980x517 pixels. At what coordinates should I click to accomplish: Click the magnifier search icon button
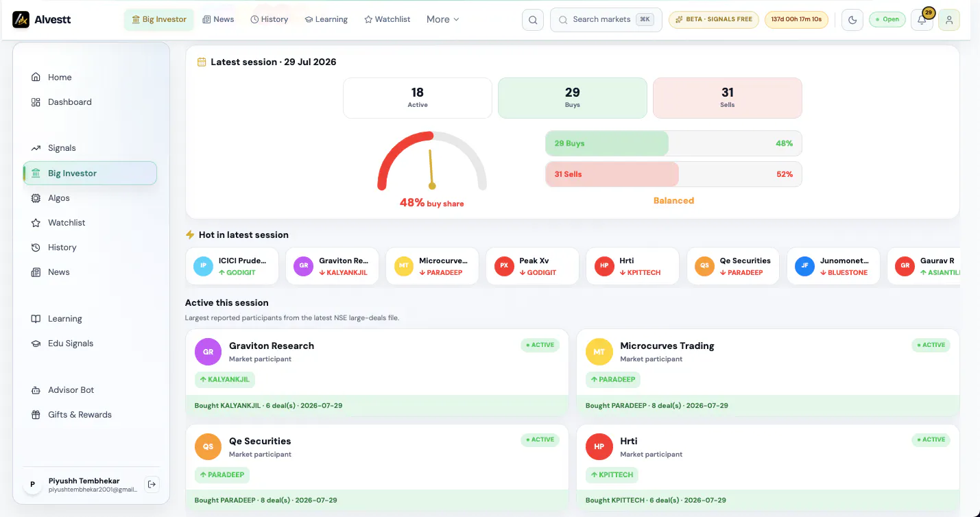click(533, 20)
